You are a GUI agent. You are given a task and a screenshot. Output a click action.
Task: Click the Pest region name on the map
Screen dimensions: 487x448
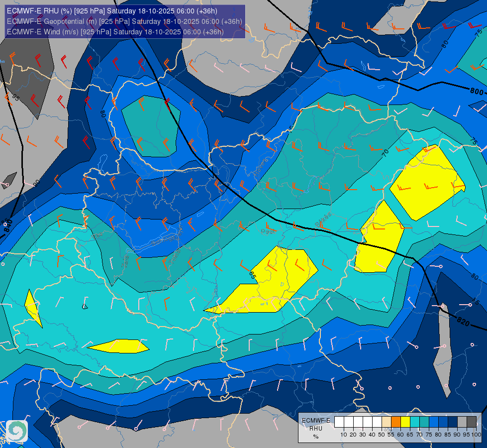click(x=268, y=231)
